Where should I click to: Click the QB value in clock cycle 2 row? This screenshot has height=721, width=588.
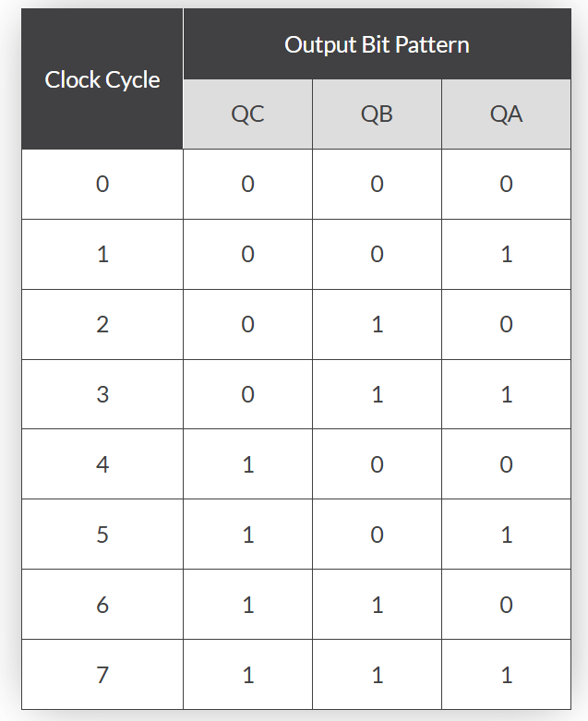[377, 324]
